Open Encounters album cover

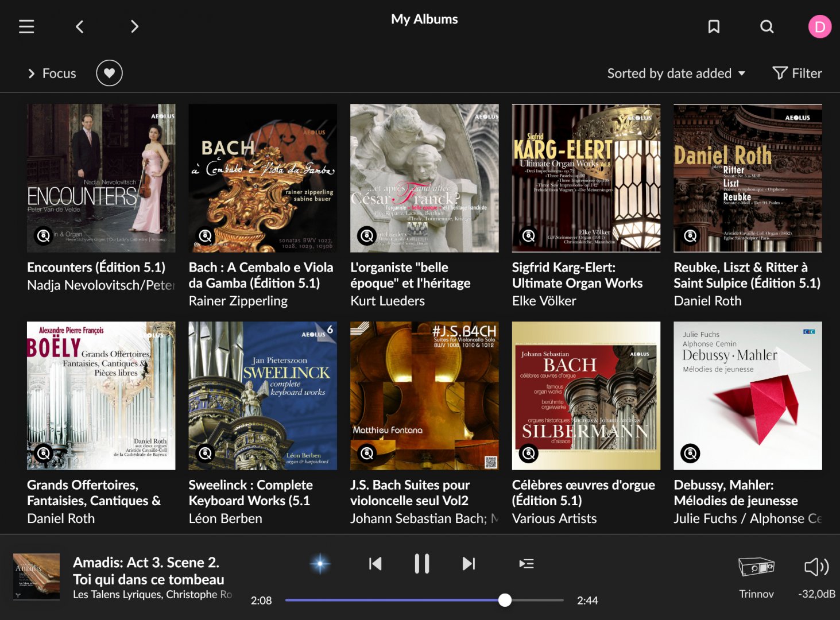pyautogui.click(x=101, y=178)
